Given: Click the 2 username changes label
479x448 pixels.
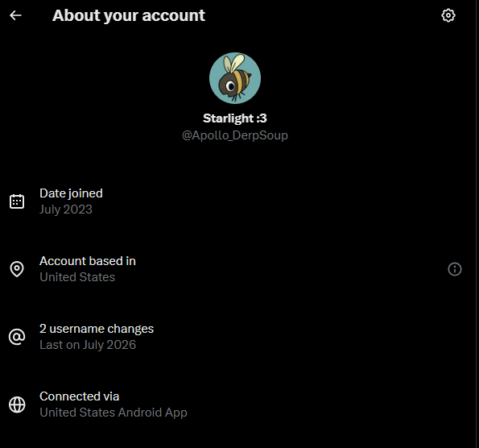Looking at the screenshot, I should pyautogui.click(x=97, y=329).
